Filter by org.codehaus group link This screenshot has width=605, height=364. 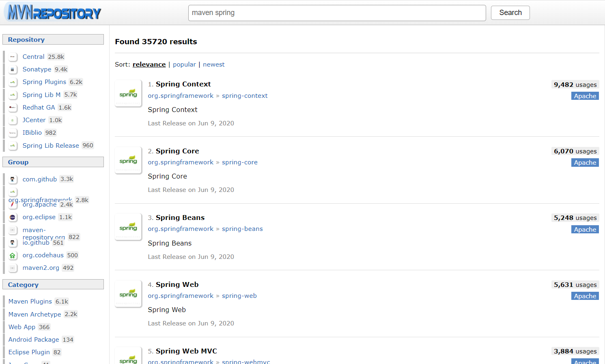pos(43,255)
